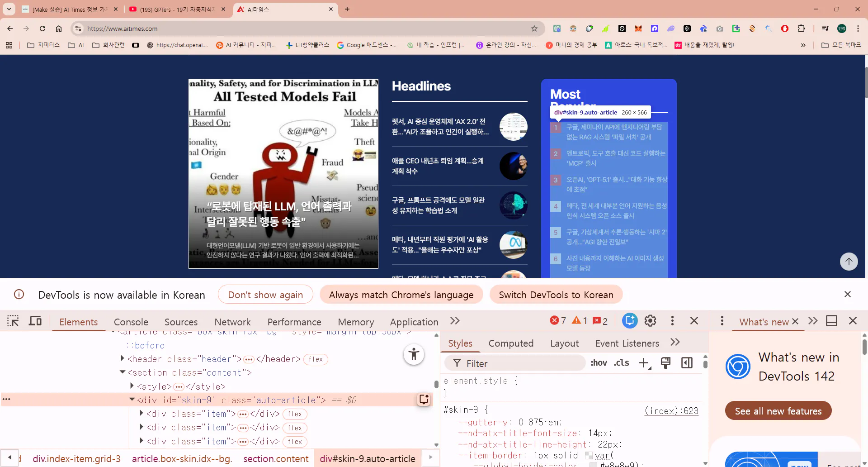The height and width of the screenshot is (467, 868).
Task: Reload the aitimes.com page
Action: [x=42, y=29]
